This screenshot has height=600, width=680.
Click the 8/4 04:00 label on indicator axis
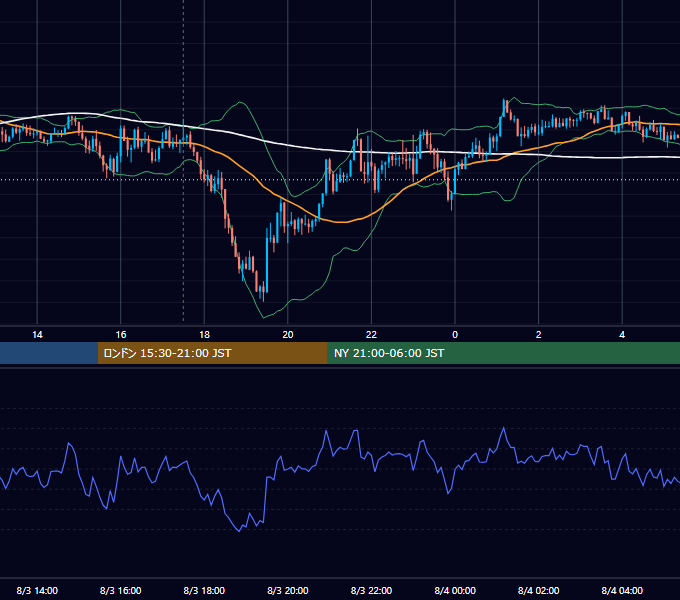622,590
